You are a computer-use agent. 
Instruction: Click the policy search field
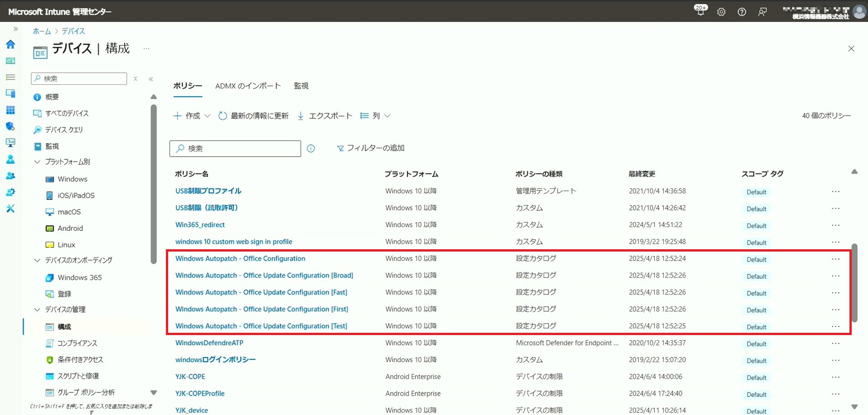[235, 149]
